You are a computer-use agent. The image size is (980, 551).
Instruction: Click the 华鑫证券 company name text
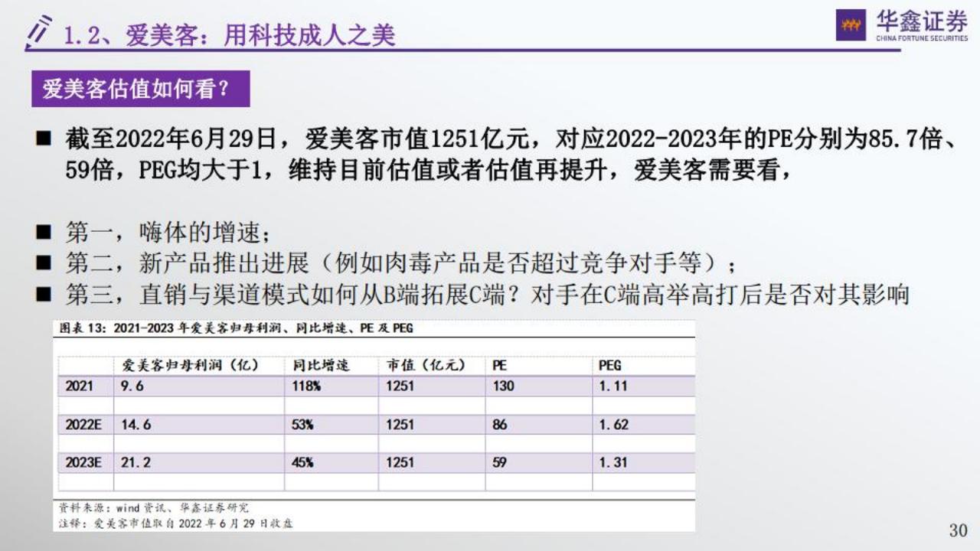point(922,21)
